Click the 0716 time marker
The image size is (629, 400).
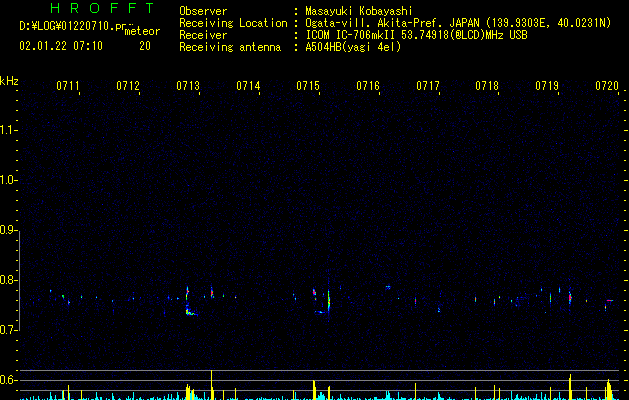coord(368,86)
